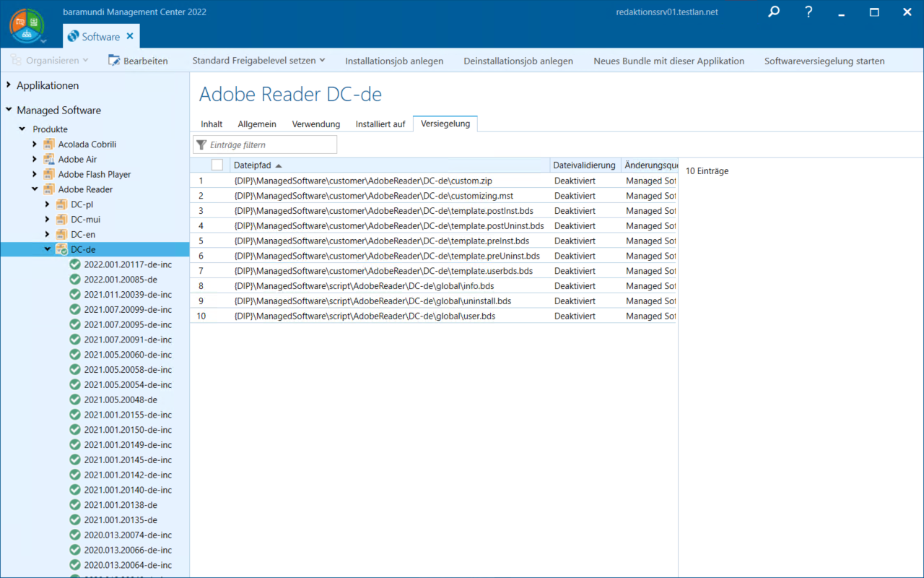Switch to the Allgemein tab
The height and width of the screenshot is (578, 924).
point(257,124)
